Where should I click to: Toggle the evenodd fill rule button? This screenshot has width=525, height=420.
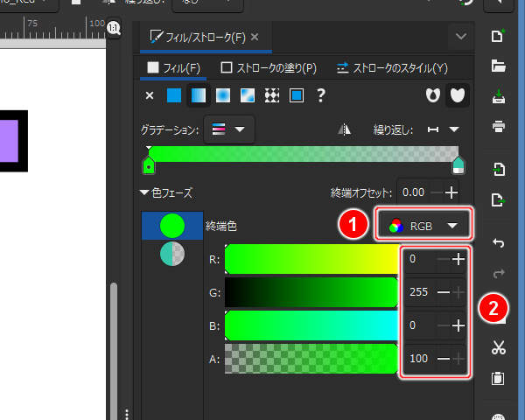[x=431, y=95]
